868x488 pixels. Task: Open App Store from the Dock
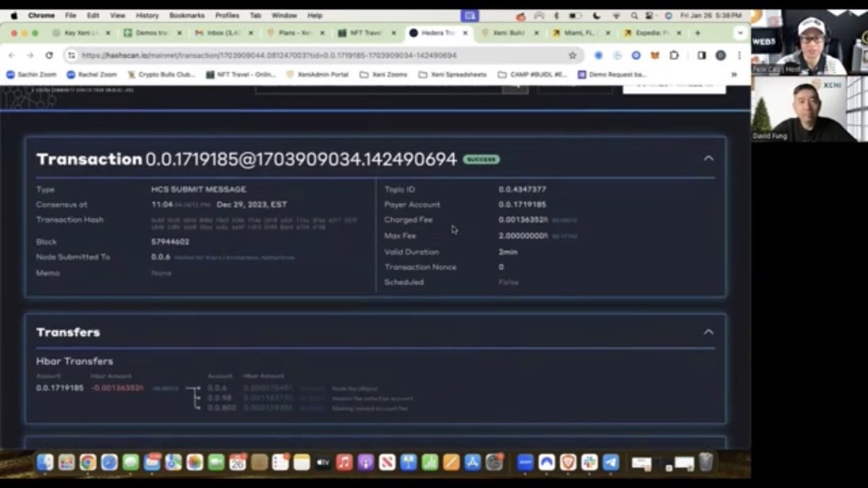[x=472, y=462]
